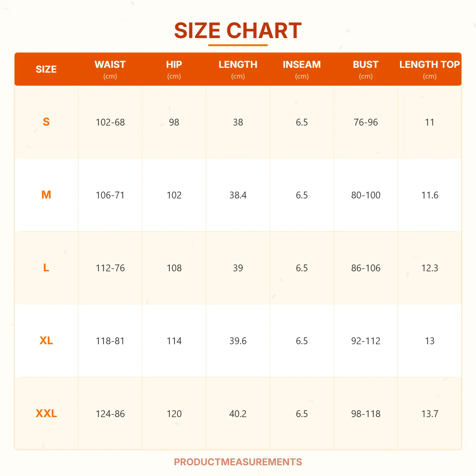The height and width of the screenshot is (476, 476).
Task: Select the WAIST column header
Action: [x=110, y=65]
